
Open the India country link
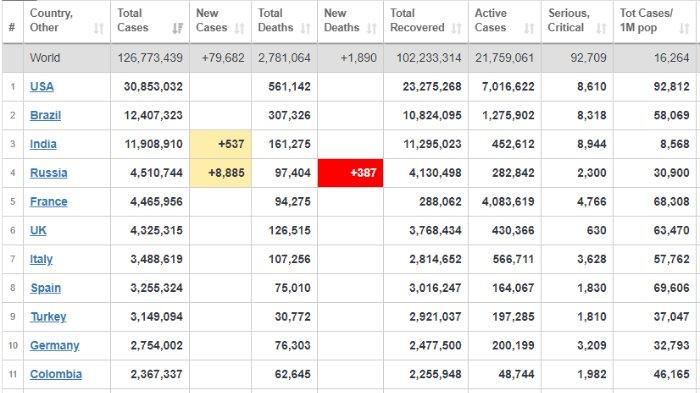coord(43,144)
